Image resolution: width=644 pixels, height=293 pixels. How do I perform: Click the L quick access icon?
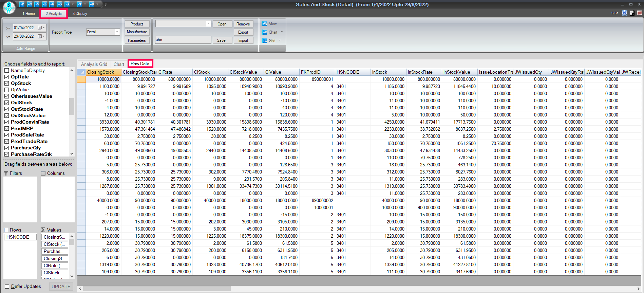click(44, 4)
